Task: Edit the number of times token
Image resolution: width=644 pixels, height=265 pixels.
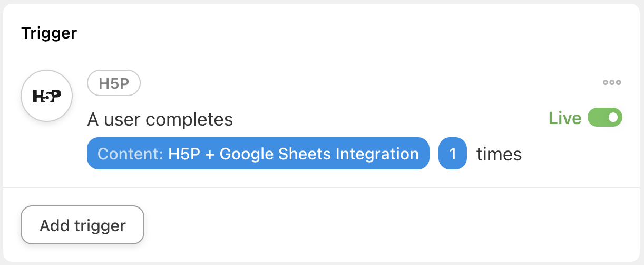Action: click(x=452, y=154)
